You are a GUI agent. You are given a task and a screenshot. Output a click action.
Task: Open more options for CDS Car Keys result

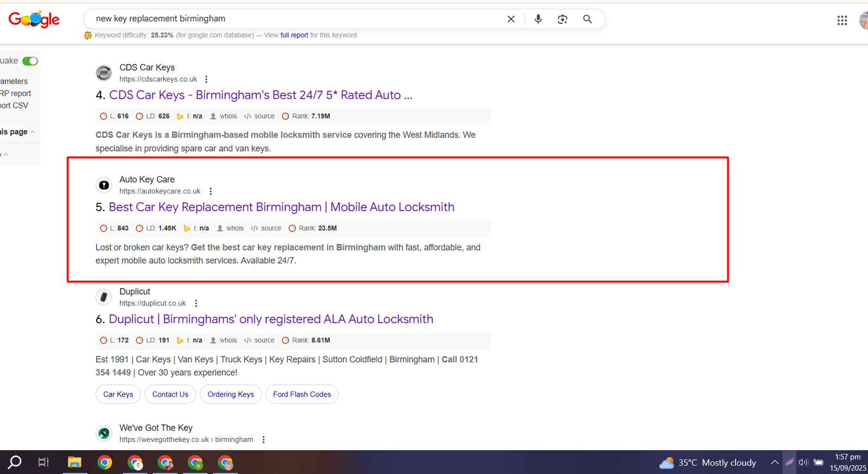click(206, 79)
